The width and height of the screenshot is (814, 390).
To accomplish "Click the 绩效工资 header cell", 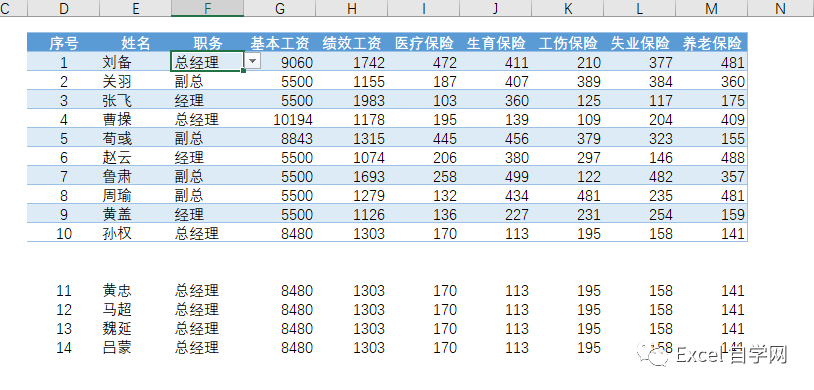I will 352,43.
